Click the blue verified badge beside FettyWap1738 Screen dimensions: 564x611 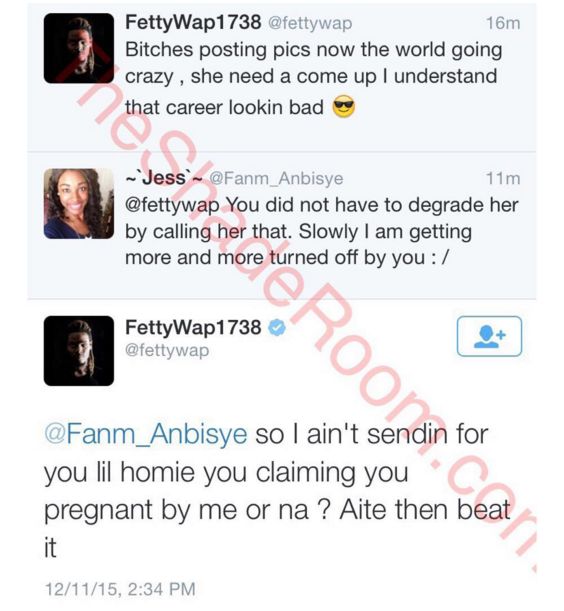(277, 327)
